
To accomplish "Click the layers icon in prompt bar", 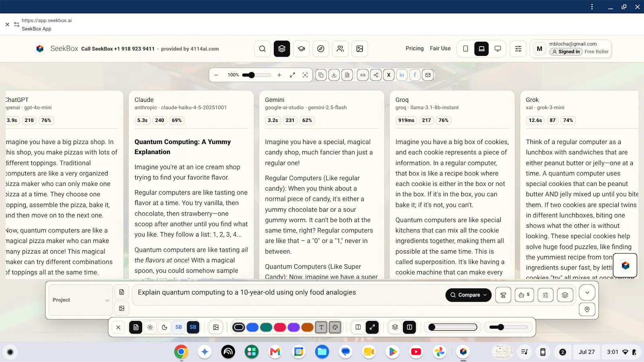I will click(565, 295).
